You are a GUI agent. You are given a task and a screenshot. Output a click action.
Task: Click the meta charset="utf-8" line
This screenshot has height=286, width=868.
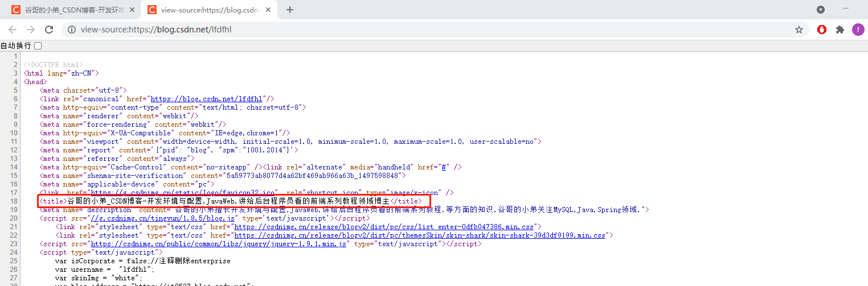coord(83,90)
